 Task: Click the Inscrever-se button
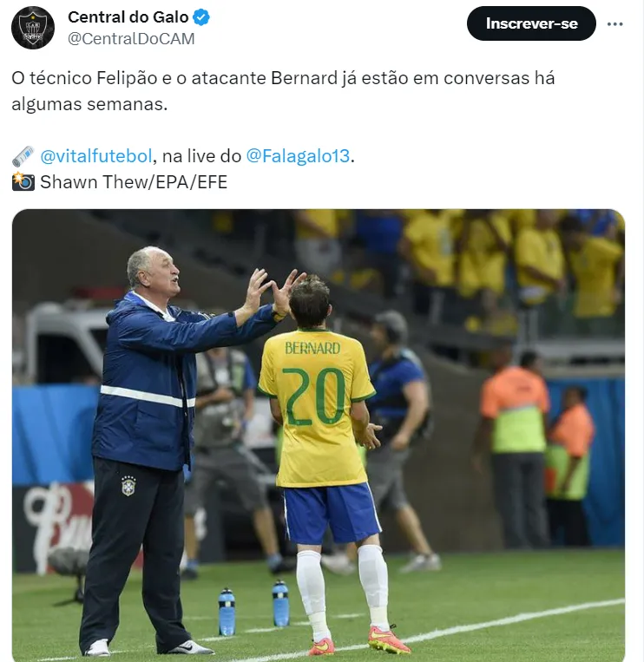(531, 23)
